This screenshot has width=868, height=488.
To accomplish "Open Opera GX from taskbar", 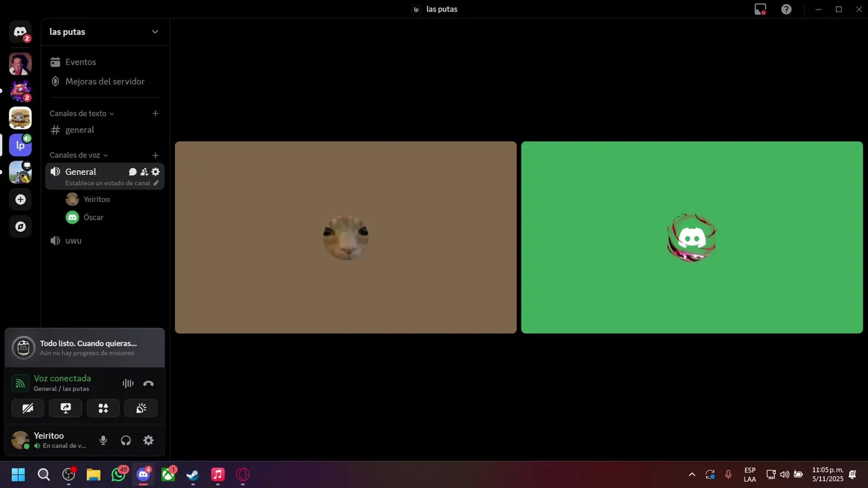I will click(243, 474).
